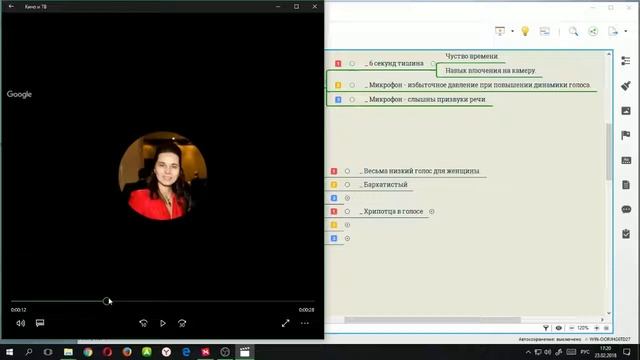Switch the video player to full screen
Viewport: 640px width, 360px height.
click(286, 323)
